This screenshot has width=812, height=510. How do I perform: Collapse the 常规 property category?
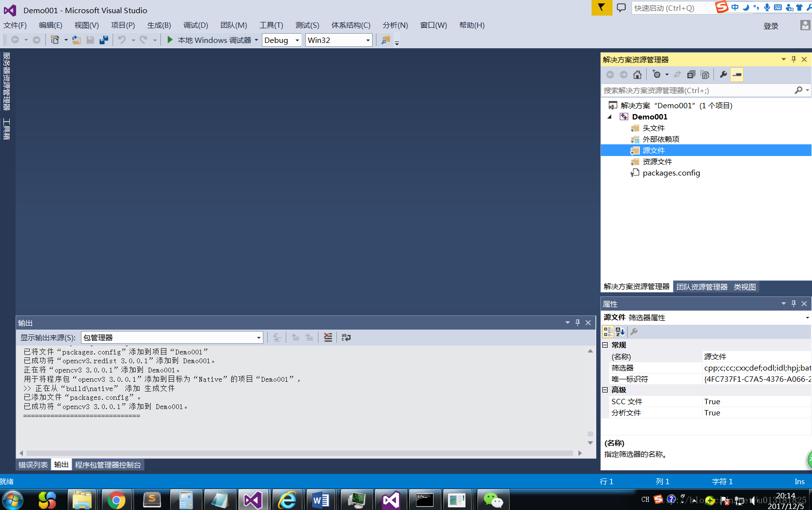click(605, 345)
